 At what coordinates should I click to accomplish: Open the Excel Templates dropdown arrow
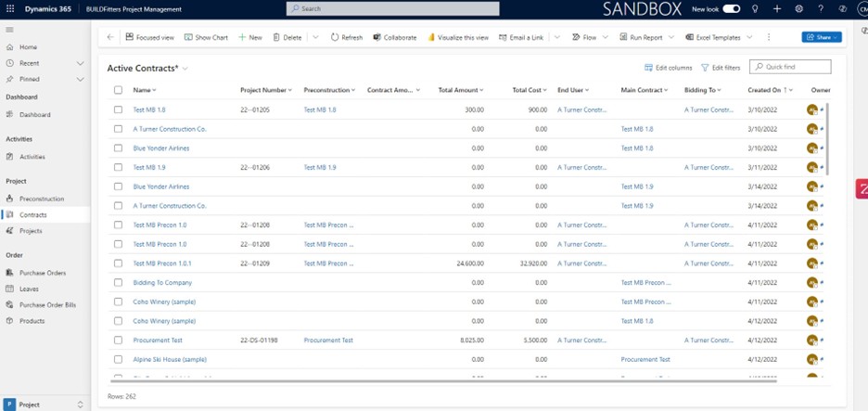pos(749,37)
